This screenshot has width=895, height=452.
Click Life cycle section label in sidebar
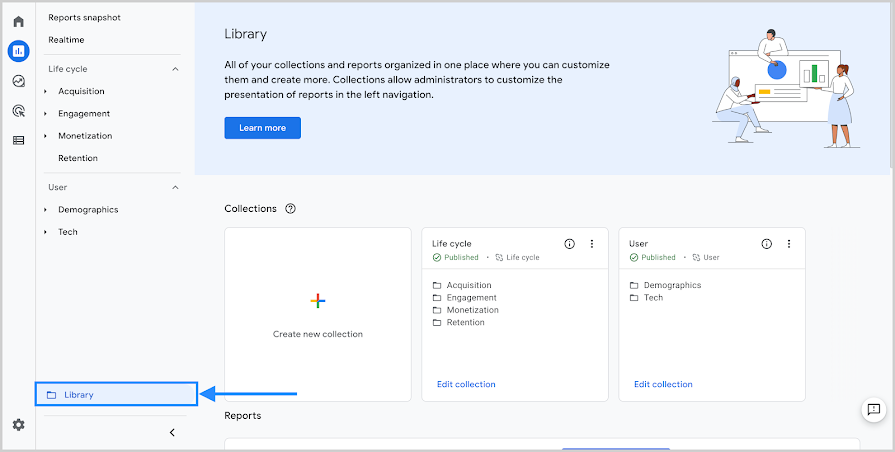click(x=67, y=69)
